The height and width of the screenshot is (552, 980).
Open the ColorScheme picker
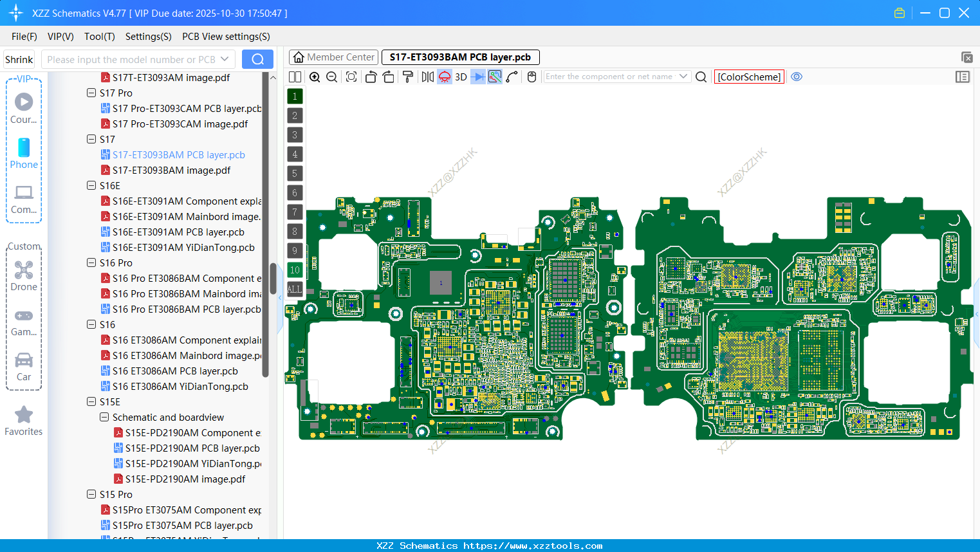(x=749, y=77)
